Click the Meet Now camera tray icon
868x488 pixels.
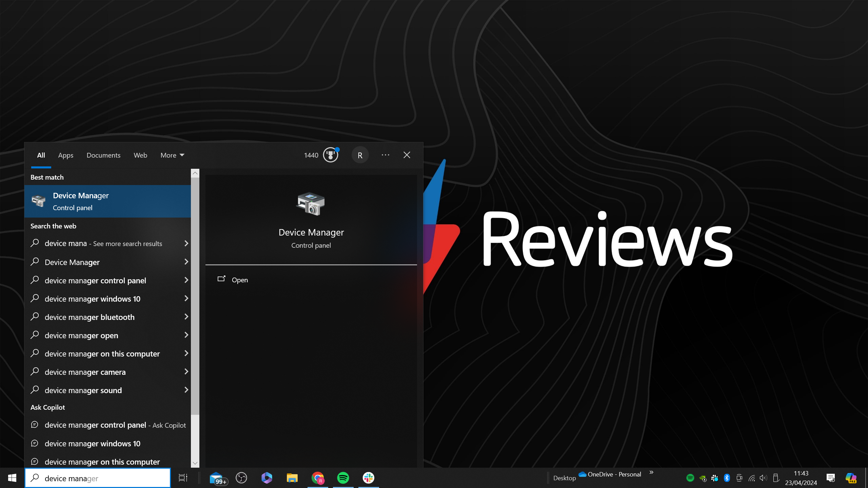click(x=739, y=478)
